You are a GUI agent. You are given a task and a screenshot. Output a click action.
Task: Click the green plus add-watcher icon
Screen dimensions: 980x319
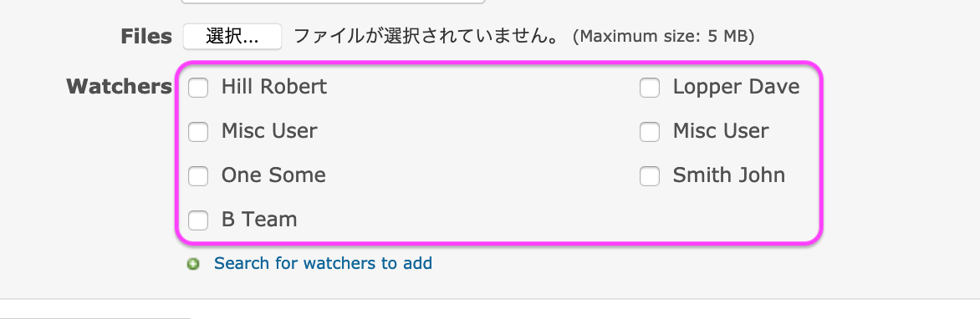tap(193, 264)
